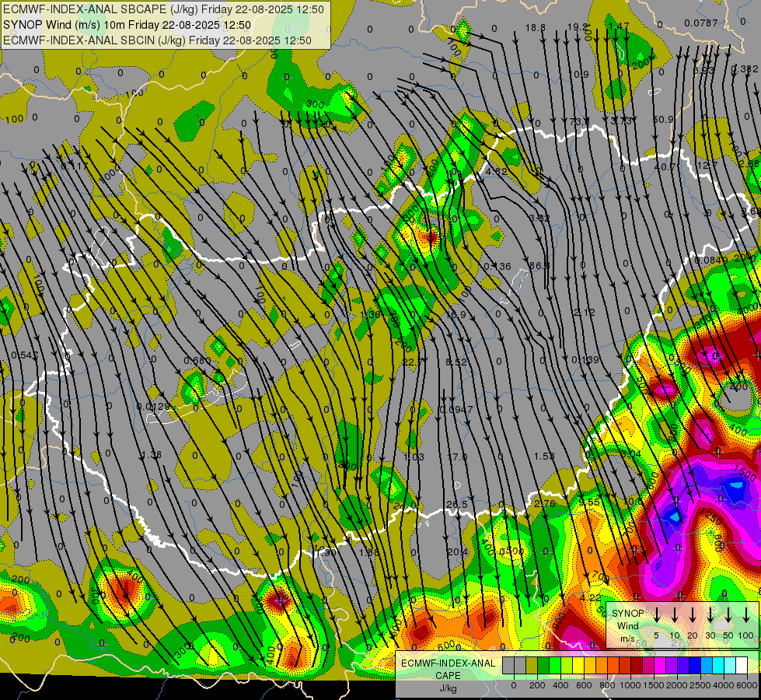Image resolution: width=761 pixels, height=700 pixels.
Task: Select the white swatch at legend end
Action: tap(742, 665)
